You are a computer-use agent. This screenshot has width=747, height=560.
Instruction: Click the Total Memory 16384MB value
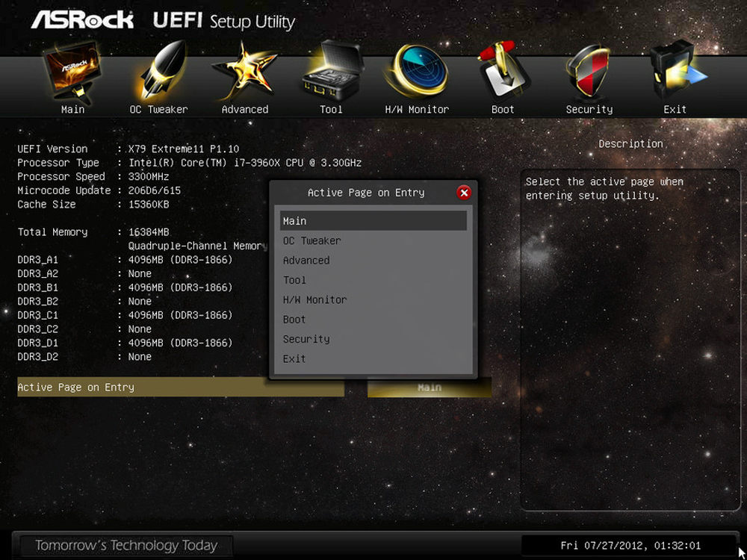(x=149, y=232)
